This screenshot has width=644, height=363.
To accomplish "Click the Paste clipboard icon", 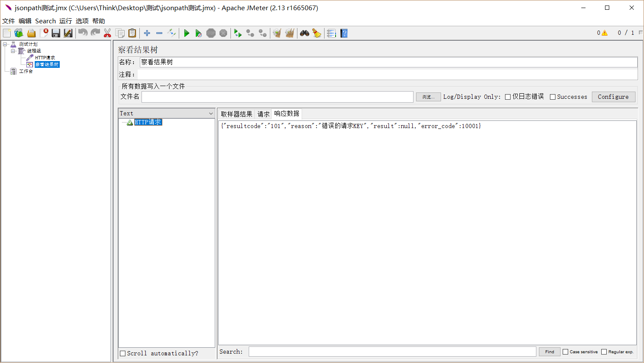I will pyautogui.click(x=132, y=33).
